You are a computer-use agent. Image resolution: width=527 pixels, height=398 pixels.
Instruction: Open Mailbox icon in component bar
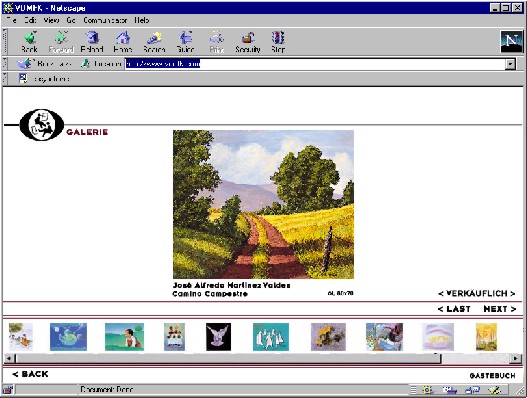449,390
